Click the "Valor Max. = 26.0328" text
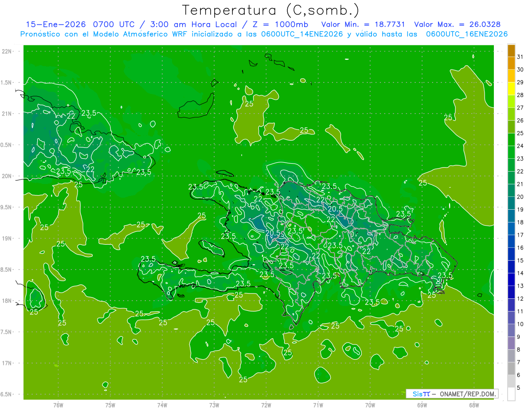The image size is (532, 411). pyautogui.click(x=457, y=24)
